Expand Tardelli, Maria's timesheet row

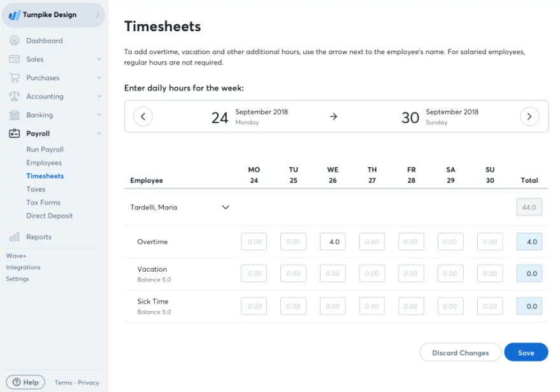[x=225, y=207]
